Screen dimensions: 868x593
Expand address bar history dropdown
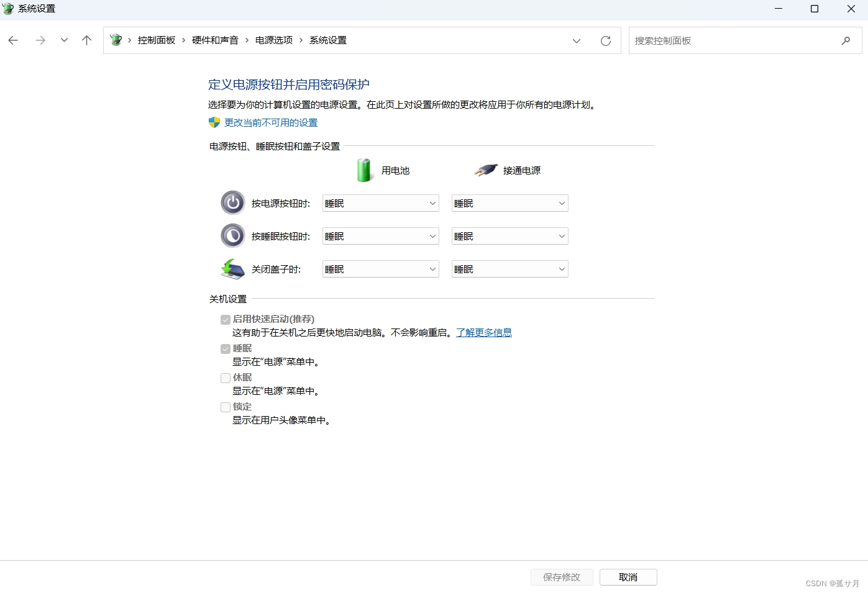[x=577, y=41]
